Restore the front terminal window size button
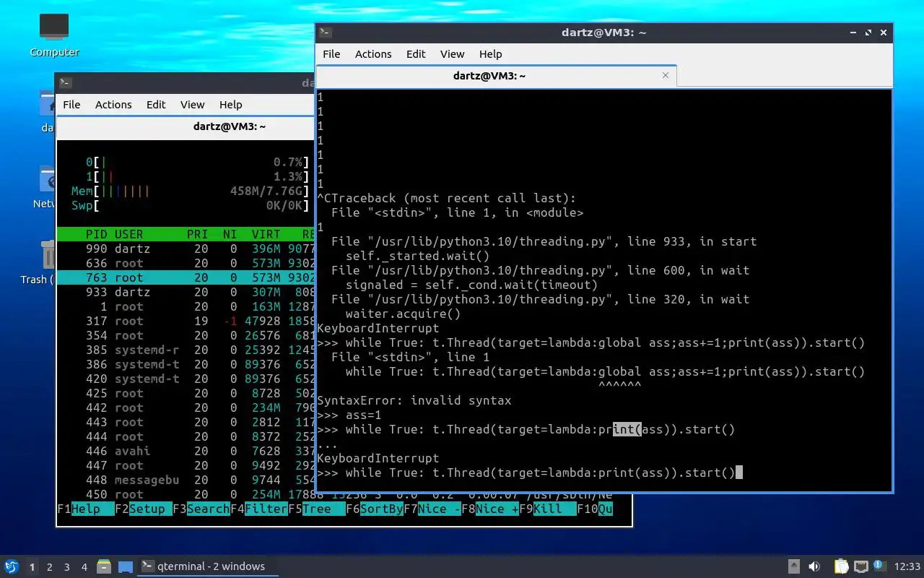924x578 pixels. tap(868, 33)
